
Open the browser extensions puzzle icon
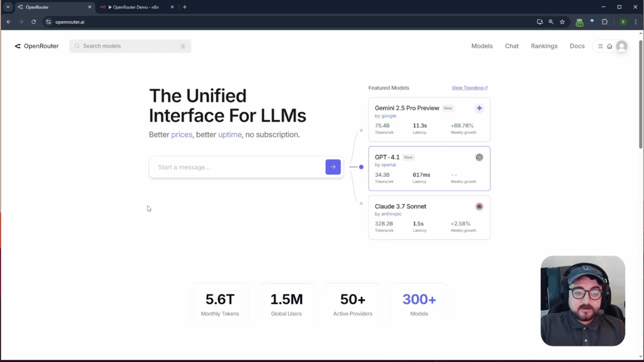[605, 22]
